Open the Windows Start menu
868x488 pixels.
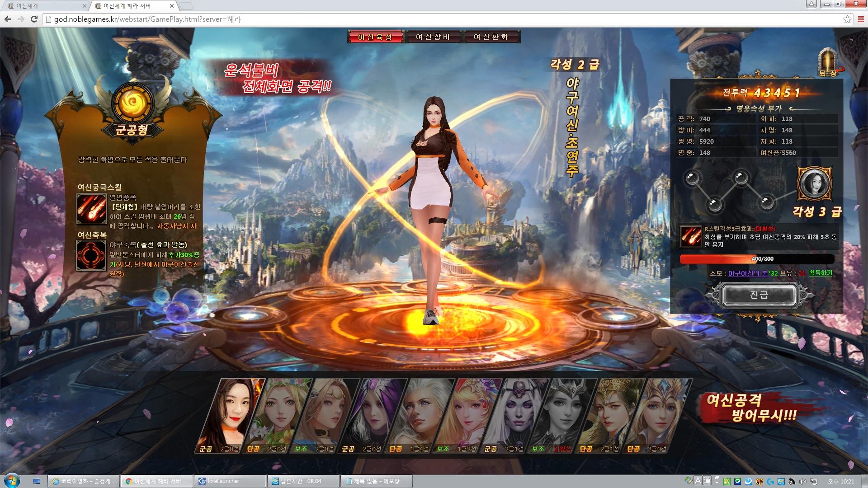point(12,481)
